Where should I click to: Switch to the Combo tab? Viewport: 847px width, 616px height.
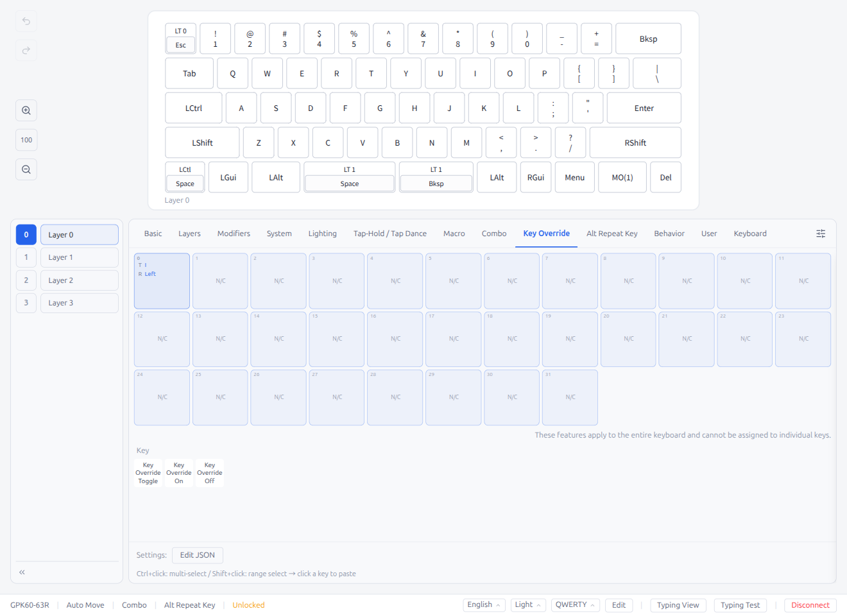[x=494, y=234]
